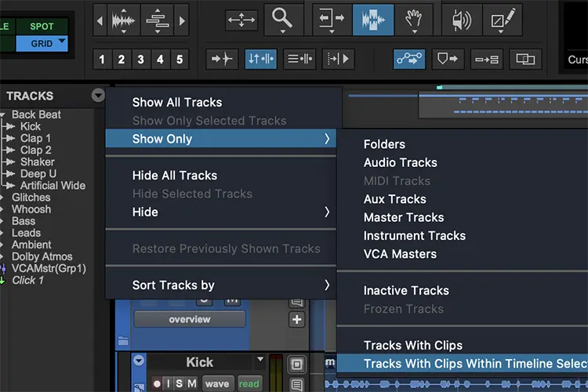Viewport: 588px width, 392px height.
Task: Switch to SPOT edit mode
Action: [42, 27]
